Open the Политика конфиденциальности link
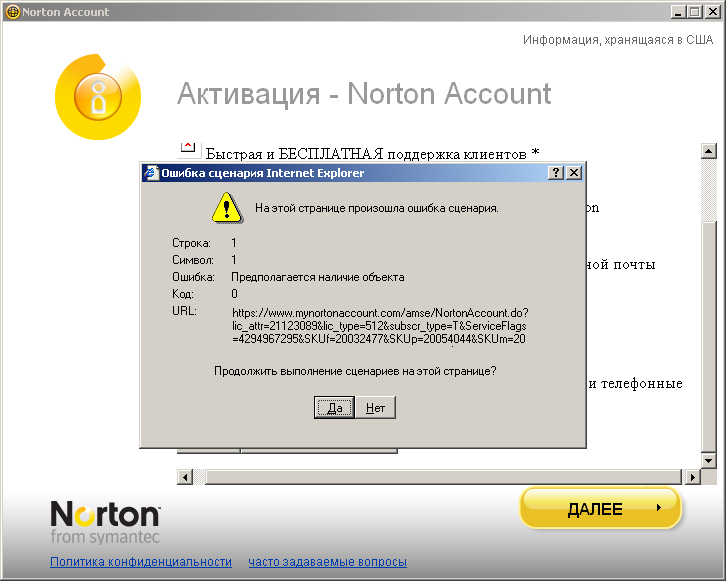726x581 pixels. click(x=141, y=562)
